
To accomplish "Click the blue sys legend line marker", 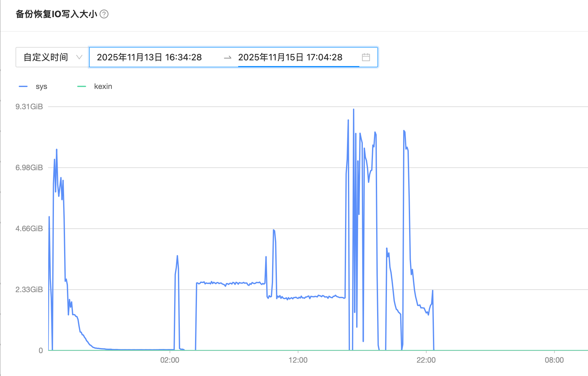I will coord(23,86).
